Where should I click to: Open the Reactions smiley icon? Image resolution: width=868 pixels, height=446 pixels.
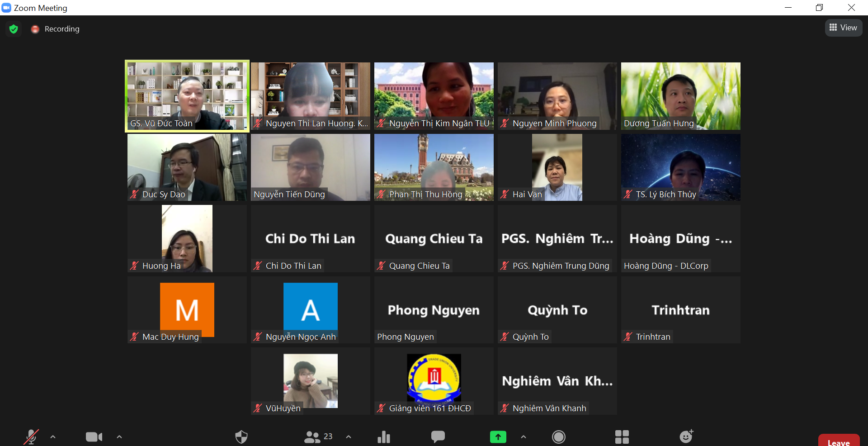point(686,437)
